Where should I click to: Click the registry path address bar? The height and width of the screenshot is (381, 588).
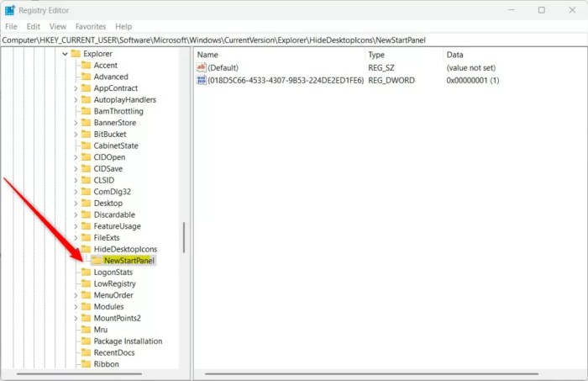[x=294, y=40]
